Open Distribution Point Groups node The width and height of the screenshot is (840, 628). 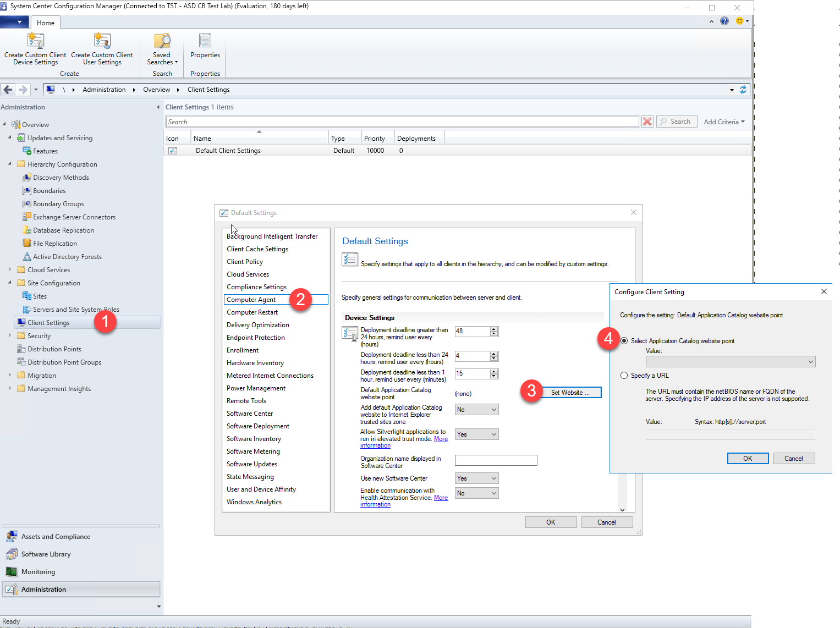(64, 362)
